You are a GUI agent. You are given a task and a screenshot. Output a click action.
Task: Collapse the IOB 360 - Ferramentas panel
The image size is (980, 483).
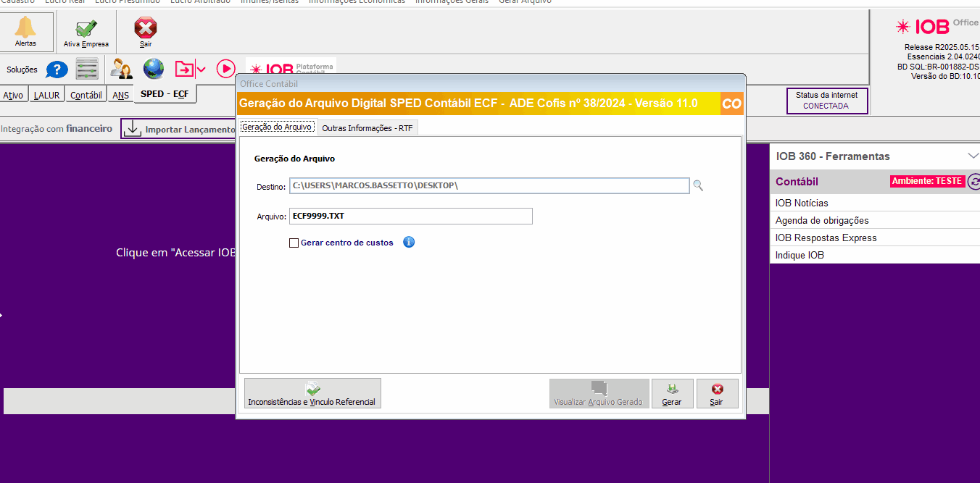pos(973,156)
